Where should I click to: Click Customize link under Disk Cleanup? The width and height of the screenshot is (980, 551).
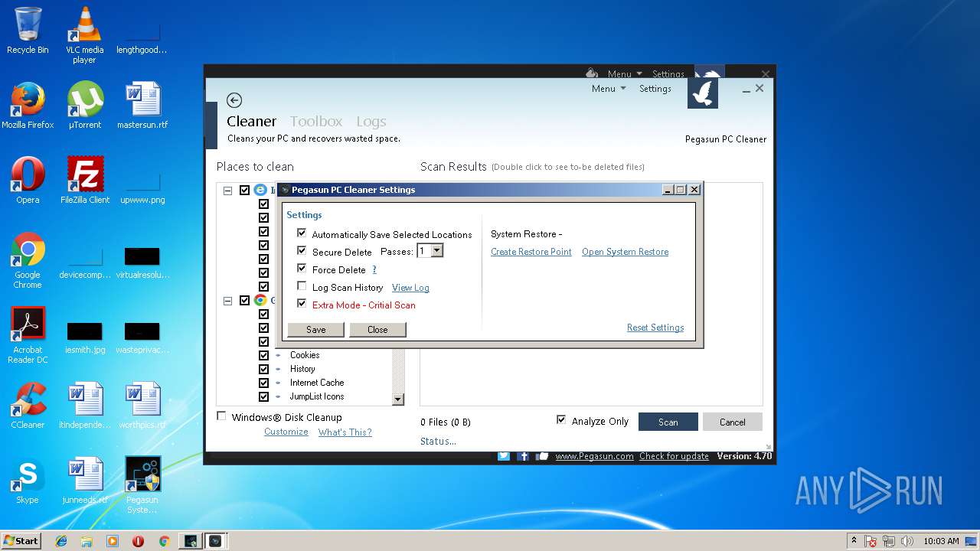coord(286,432)
